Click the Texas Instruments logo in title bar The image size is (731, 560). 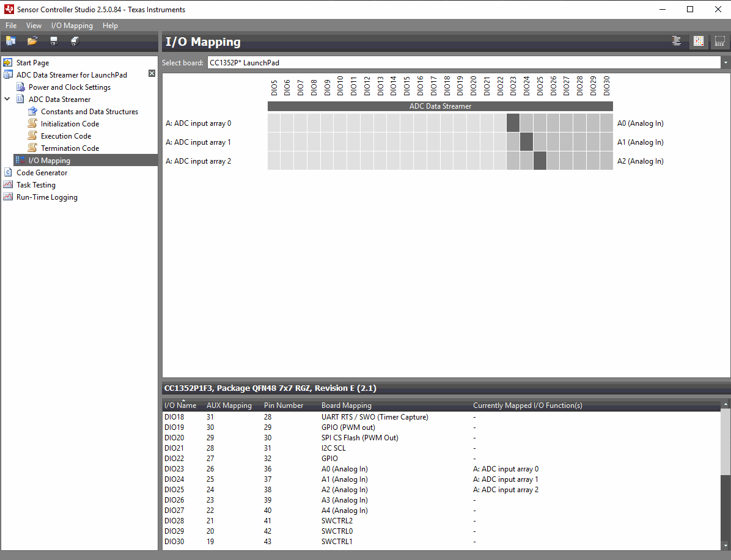click(x=9, y=9)
